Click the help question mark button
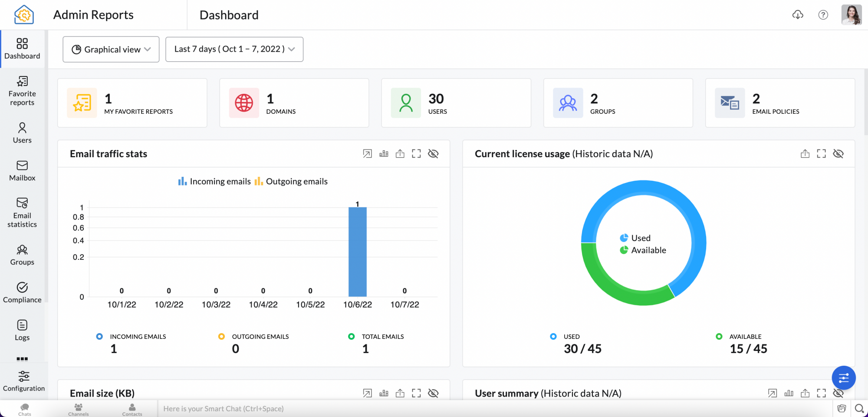 (x=823, y=14)
